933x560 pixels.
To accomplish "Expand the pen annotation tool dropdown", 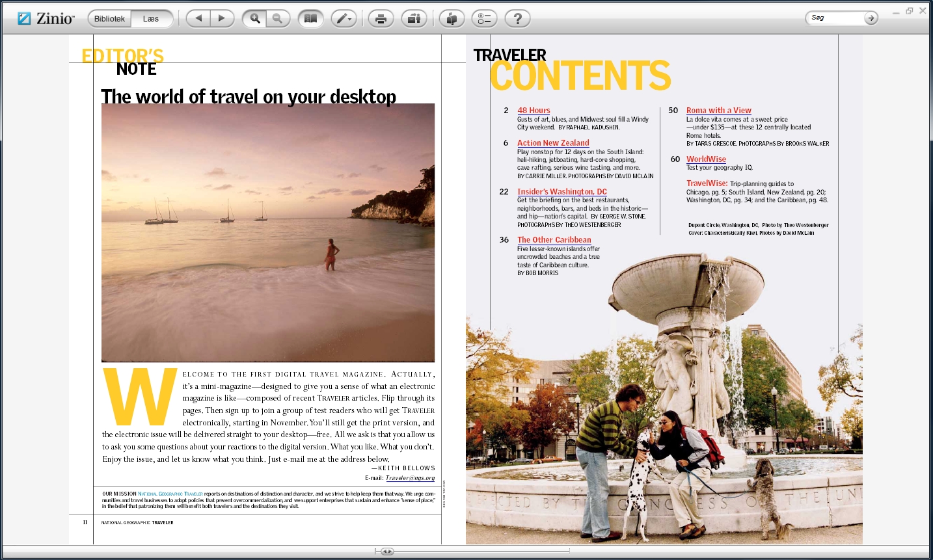I will point(344,19).
